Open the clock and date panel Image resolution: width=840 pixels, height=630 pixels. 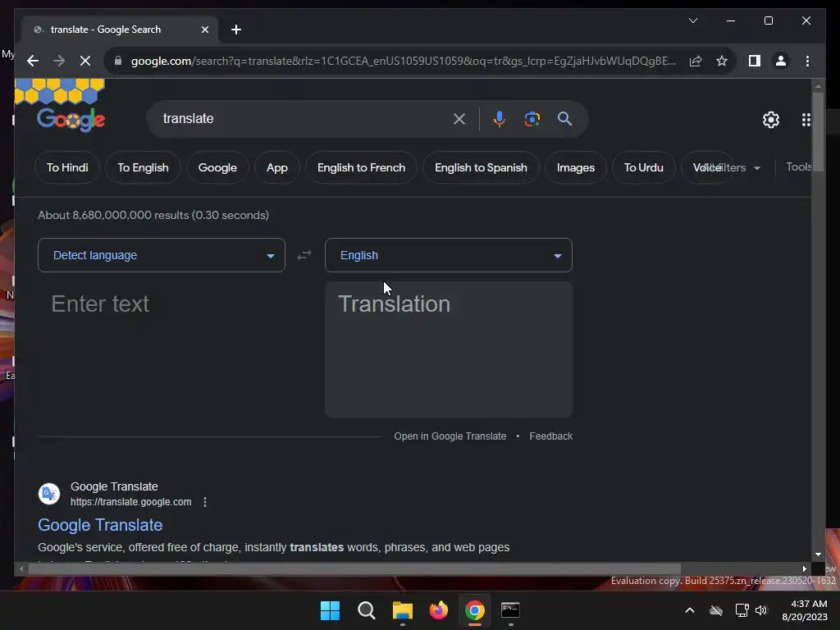click(x=805, y=610)
